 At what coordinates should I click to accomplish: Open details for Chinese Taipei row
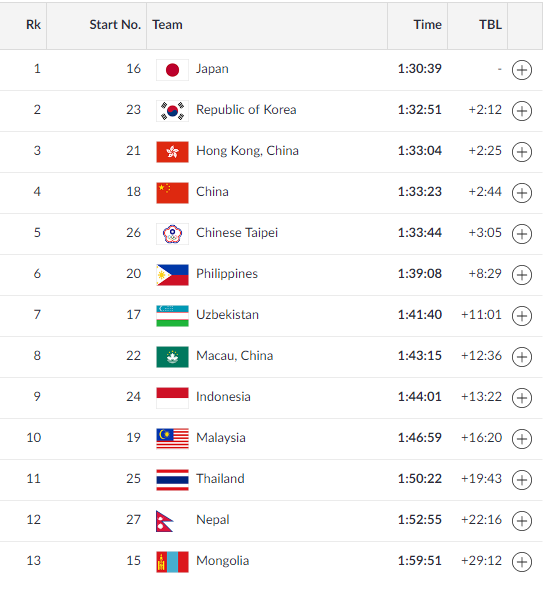pyautogui.click(x=521, y=234)
